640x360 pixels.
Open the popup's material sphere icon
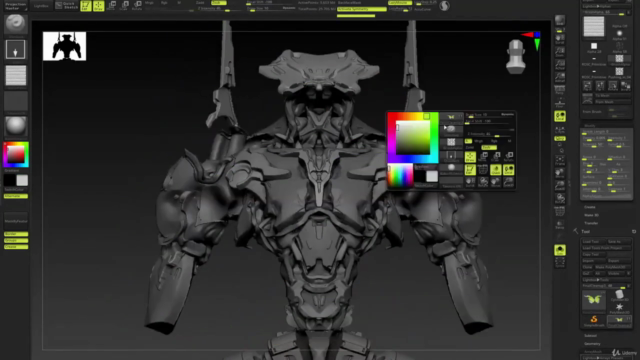click(x=451, y=168)
